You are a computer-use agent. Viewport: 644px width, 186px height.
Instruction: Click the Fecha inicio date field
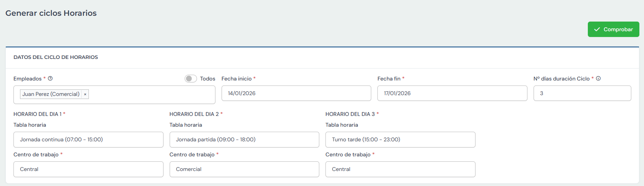pos(296,93)
